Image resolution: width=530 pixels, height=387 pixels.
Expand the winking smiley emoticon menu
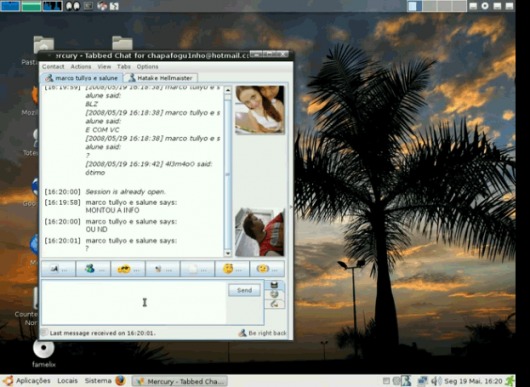267,269
